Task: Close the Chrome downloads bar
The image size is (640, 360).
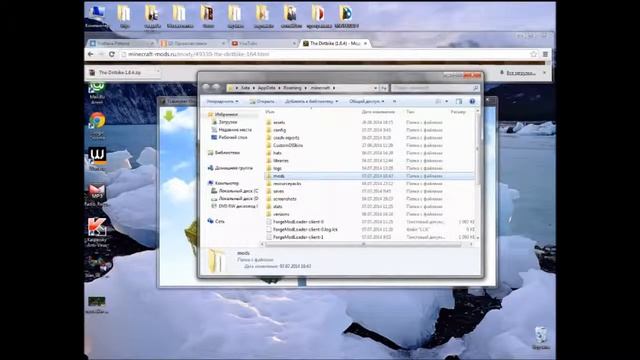Action: coord(544,73)
